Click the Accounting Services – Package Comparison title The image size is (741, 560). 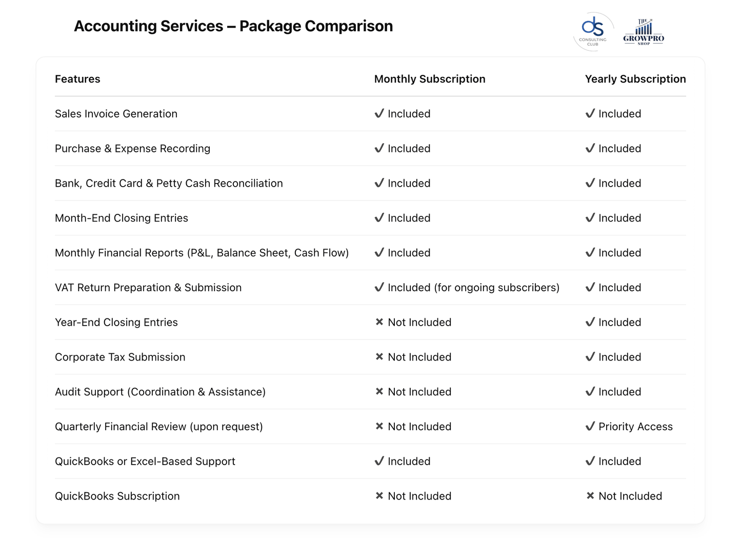pos(233,26)
